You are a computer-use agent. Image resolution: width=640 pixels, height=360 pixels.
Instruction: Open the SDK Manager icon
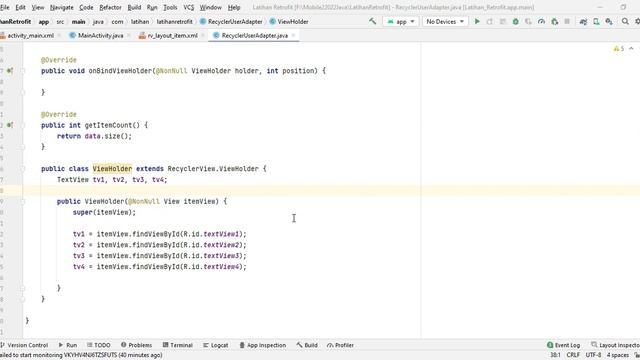click(609, 22)
